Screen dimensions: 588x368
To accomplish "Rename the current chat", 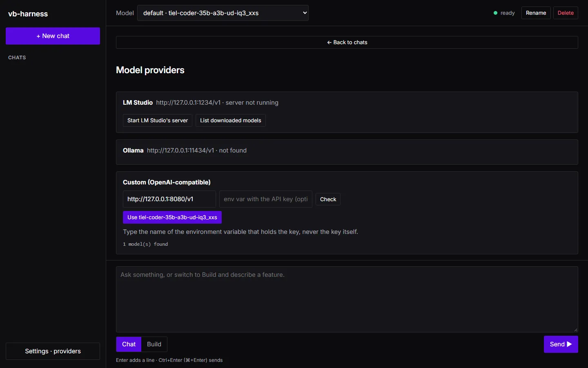I will point(536,13).
